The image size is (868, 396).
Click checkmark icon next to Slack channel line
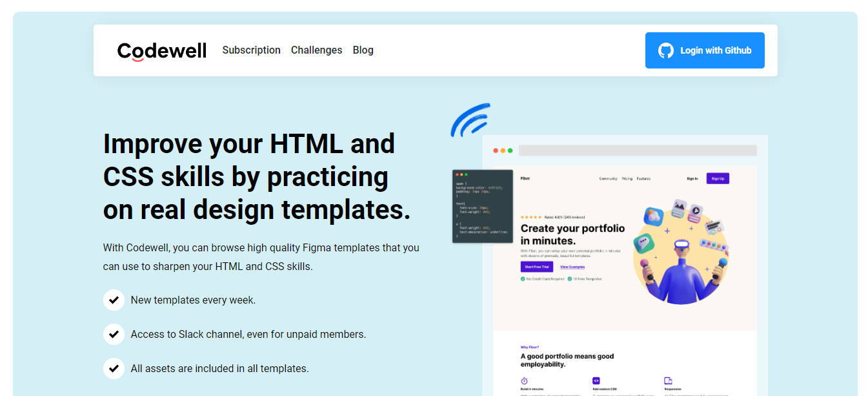tap(114, 334)
